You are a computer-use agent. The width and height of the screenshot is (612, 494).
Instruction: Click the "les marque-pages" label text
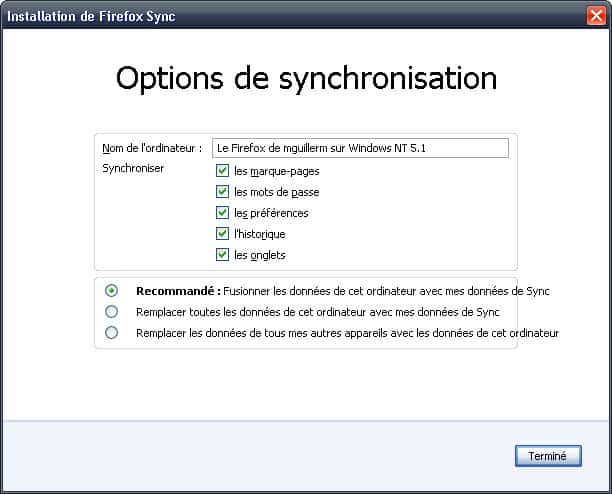point(277,171)
